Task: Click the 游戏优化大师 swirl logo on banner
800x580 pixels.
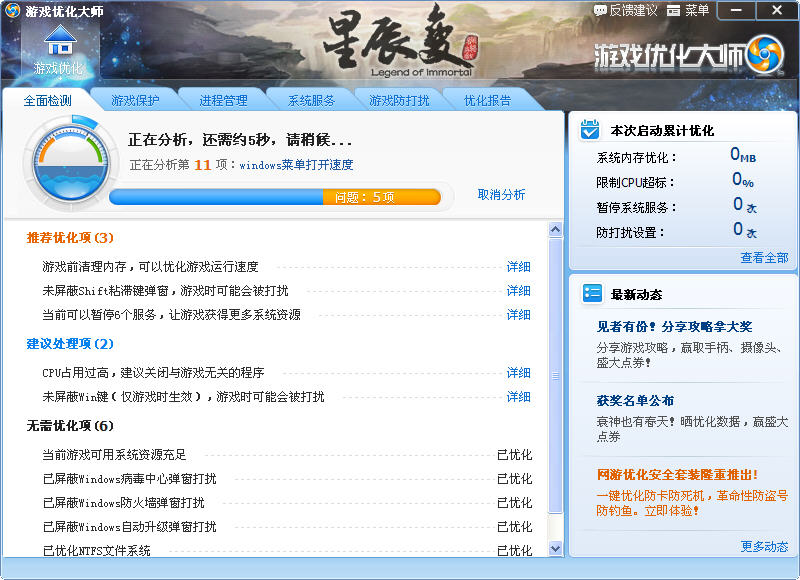Action: pos(764,54)
